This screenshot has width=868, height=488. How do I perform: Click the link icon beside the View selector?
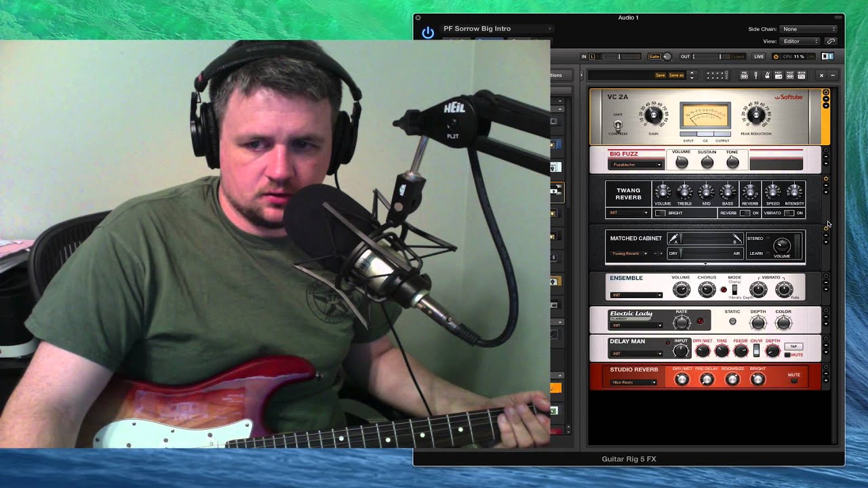831,41
